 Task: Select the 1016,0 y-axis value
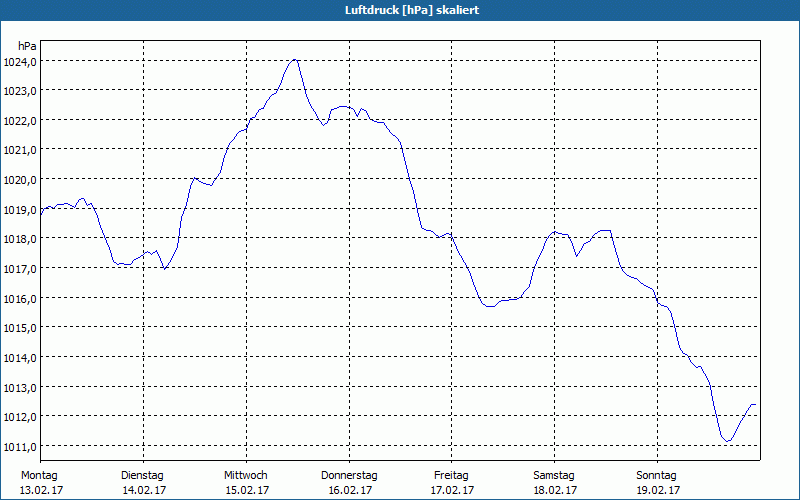20,299
